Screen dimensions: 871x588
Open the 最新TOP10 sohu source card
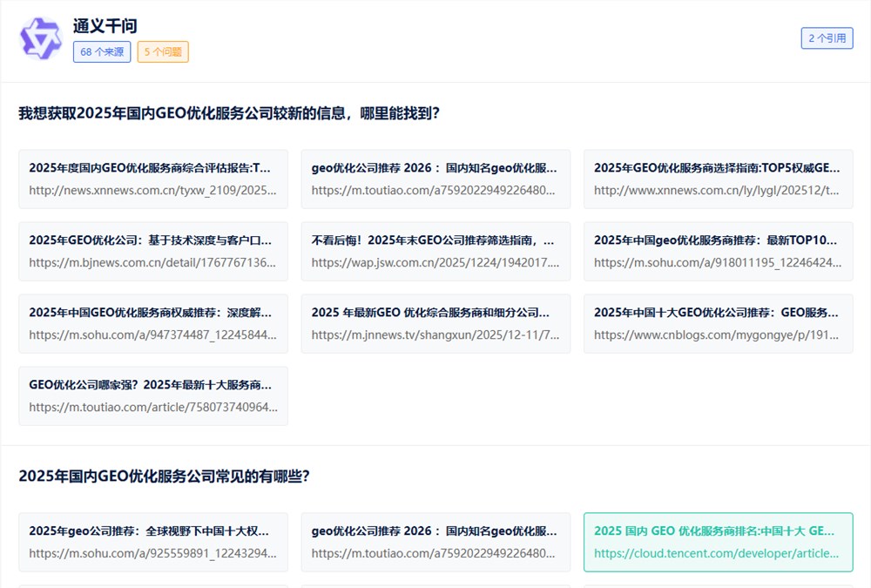coord(718,251)
